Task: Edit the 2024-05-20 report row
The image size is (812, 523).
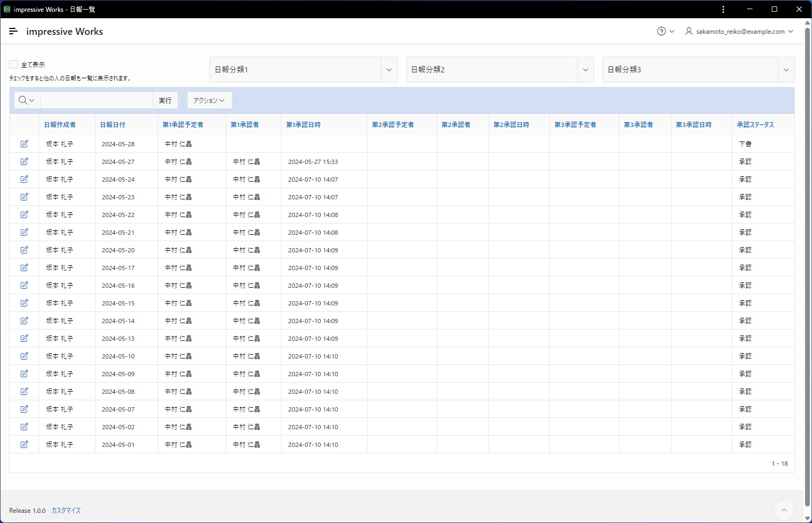Action: (x=24, y=250)
